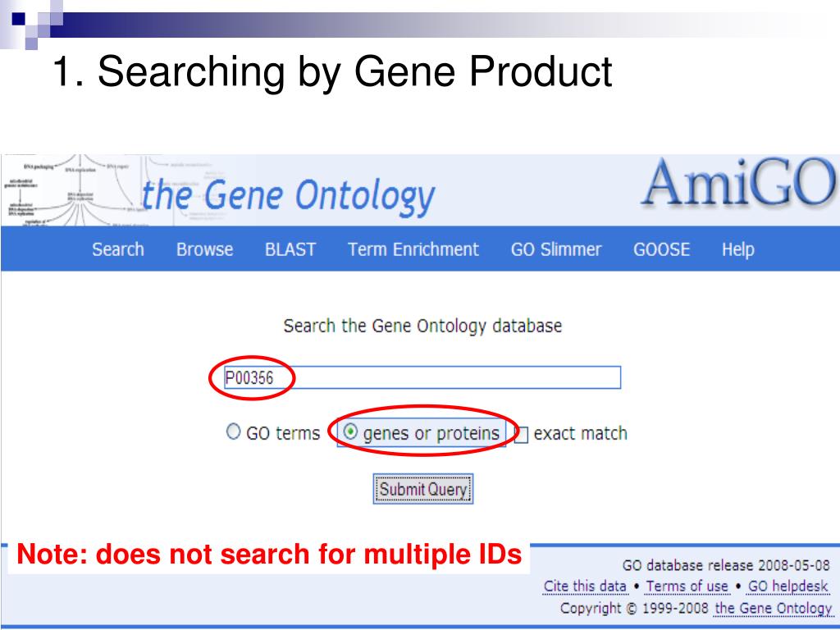
Task: Click the Gene Ontology banner title
Action: [x=289, y=196]
